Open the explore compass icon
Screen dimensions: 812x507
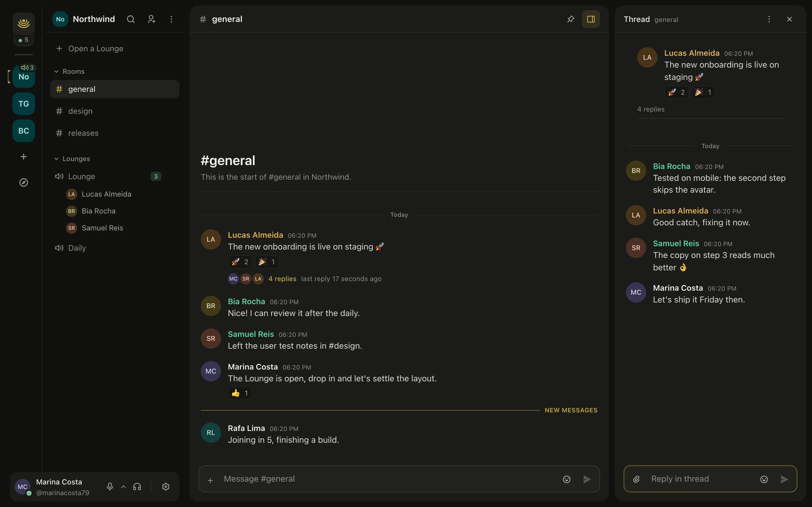point(23,183)
